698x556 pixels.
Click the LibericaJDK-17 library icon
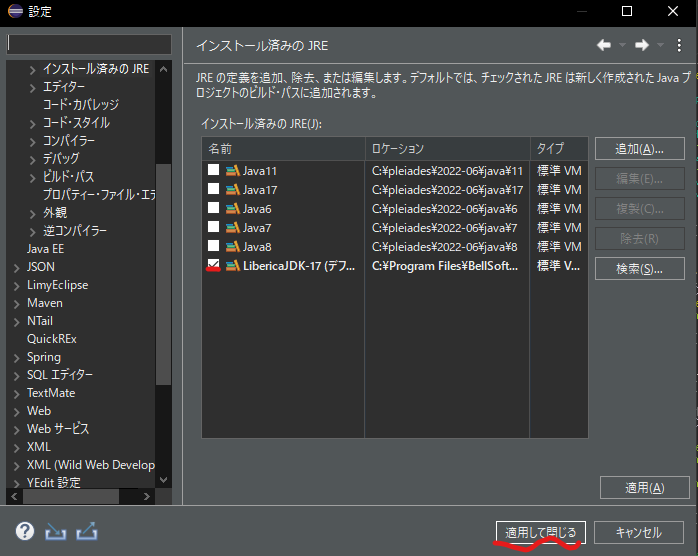pos(233,266)
